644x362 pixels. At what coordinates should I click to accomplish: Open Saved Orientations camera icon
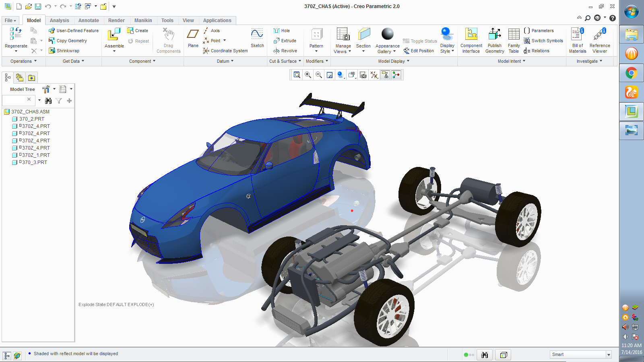363,75
